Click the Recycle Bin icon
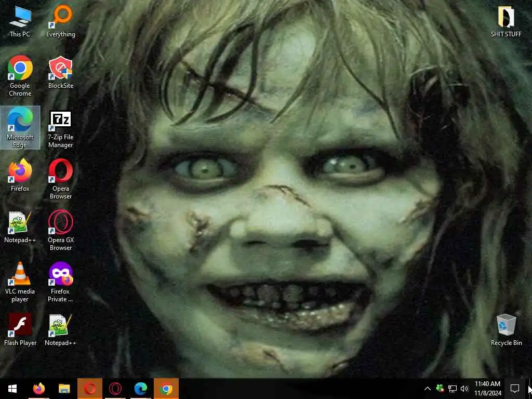The width and height of the screenshot is (532, 399). pos(506,330)
